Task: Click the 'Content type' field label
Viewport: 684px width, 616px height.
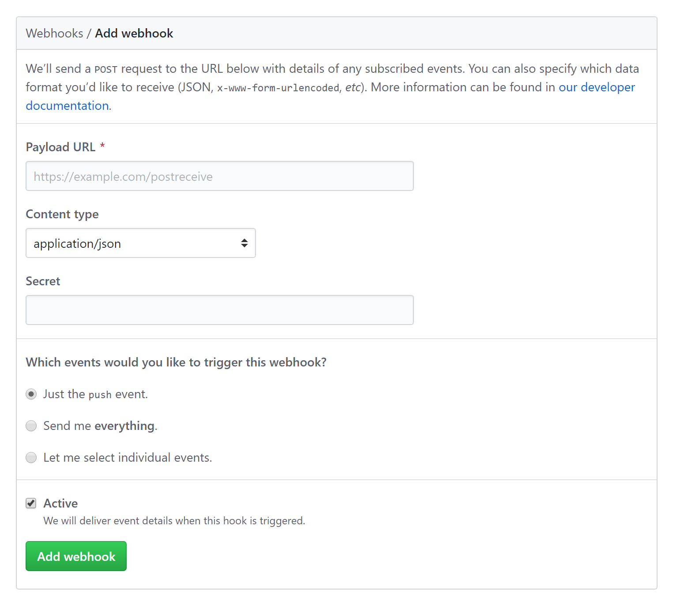Action: point(62,214)
